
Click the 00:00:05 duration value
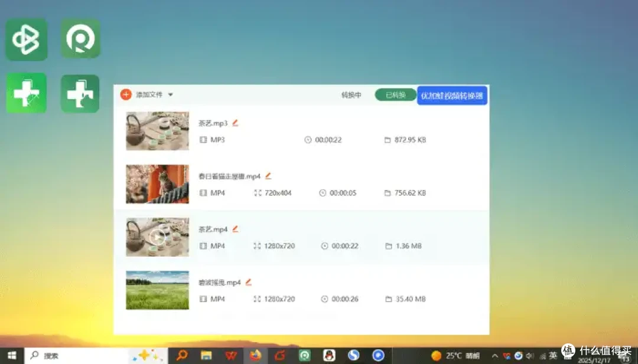[343, 193]
